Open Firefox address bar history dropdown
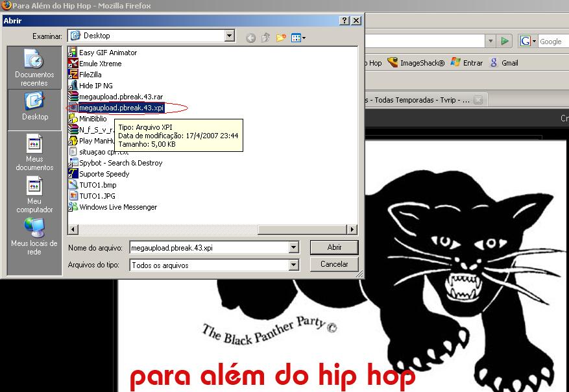Image resolution: width=569 pixels, height=392 pixels. click(x=490, y=41)
